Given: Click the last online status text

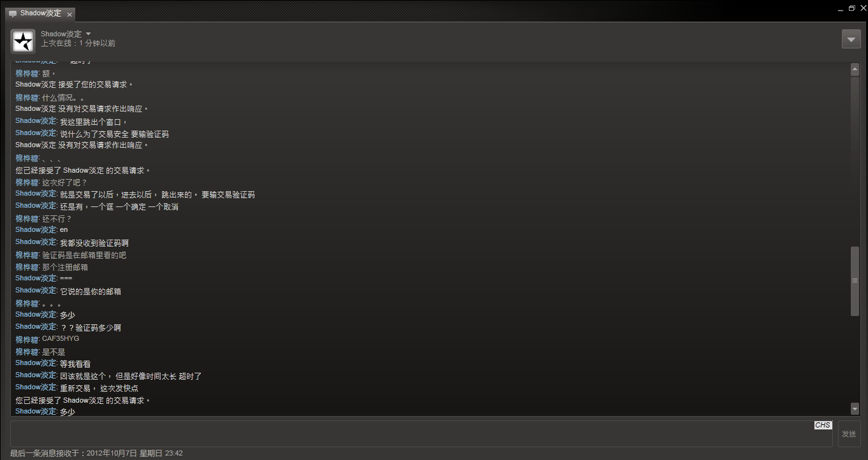Looking at the screenshot, I should point(78,43).
